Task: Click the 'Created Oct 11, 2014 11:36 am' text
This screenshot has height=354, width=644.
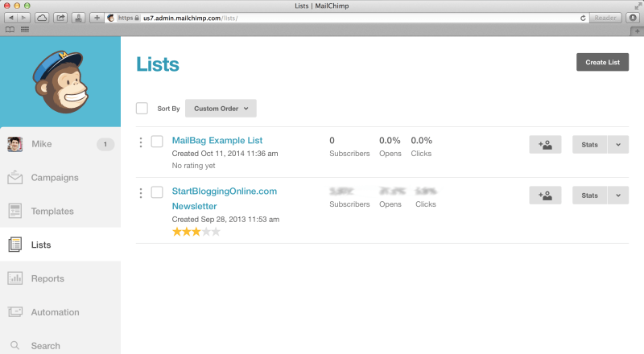Action: [x=225, y=154]
